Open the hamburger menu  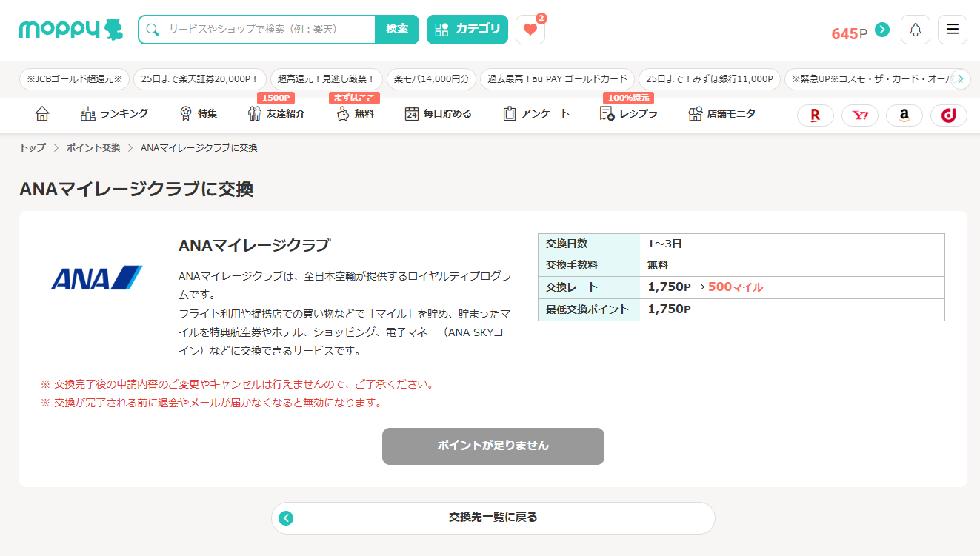(x=953, y=30)
